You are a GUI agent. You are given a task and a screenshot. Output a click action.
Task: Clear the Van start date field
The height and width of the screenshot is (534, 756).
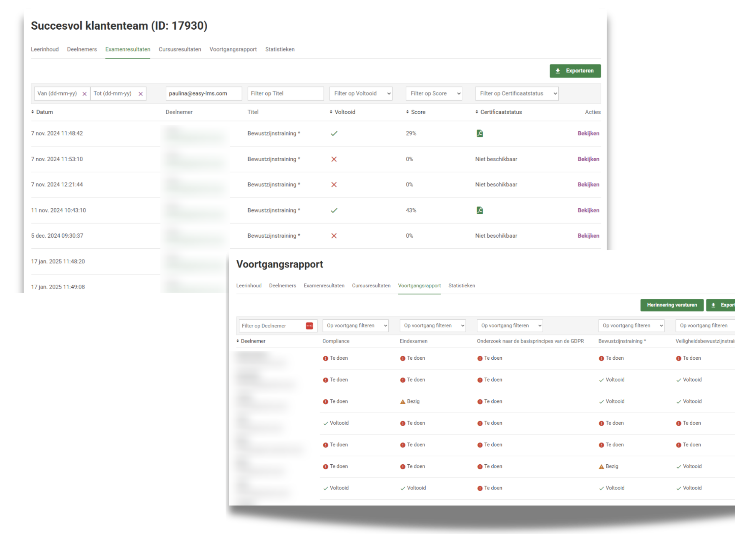click(85, 94)
